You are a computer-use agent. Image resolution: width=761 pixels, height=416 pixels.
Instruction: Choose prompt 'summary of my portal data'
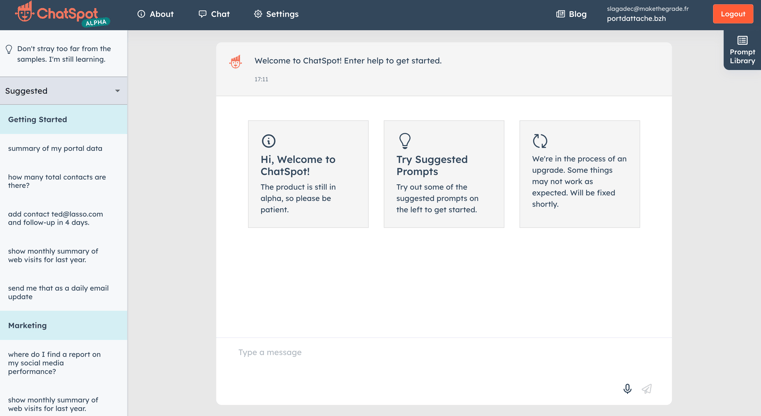pyautogui.click(x=55, y=149)
